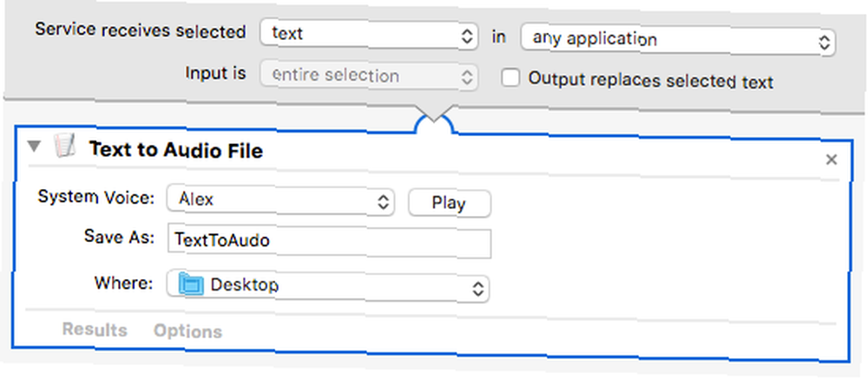Click the text dropdown stepper arrows
This screenshot has width=868, height=379.
tap(467, 36)
